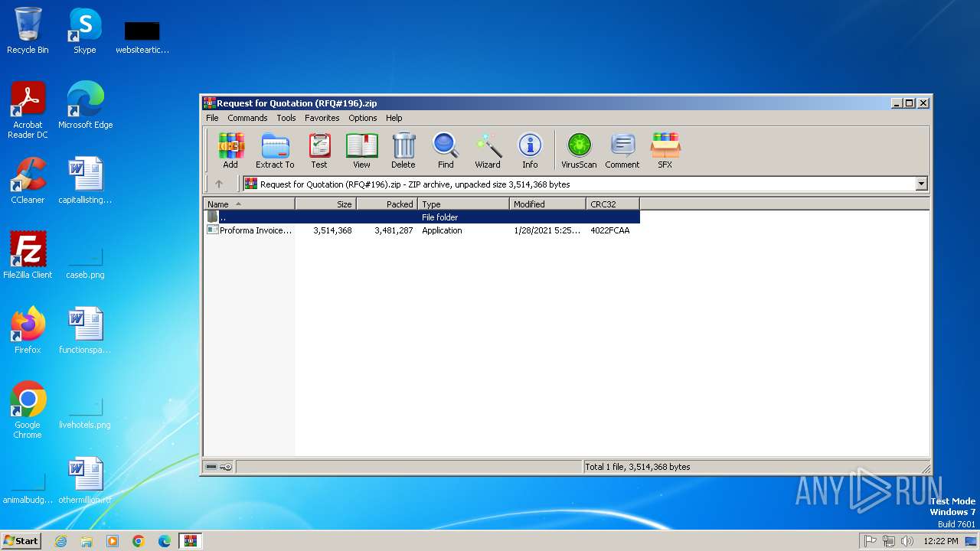
Task: Run VirusScan from the toolbar
Action: 579,150
